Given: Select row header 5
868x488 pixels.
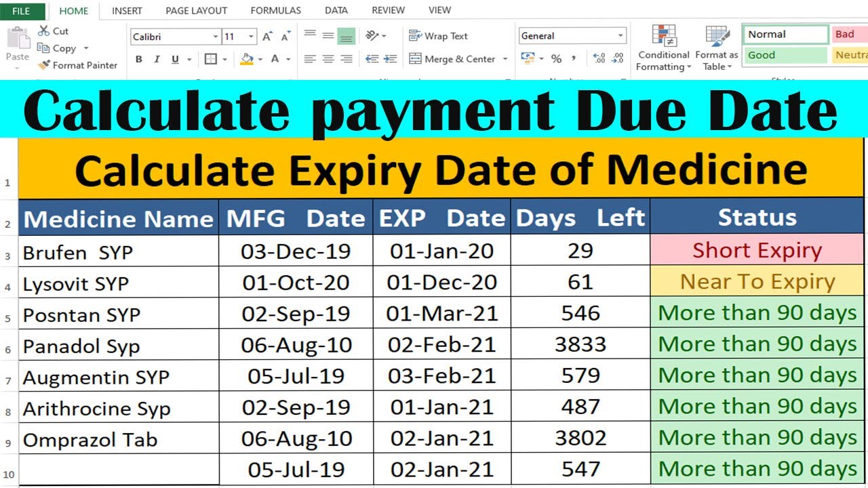Looking at the screenshot, I should [8, 317].
